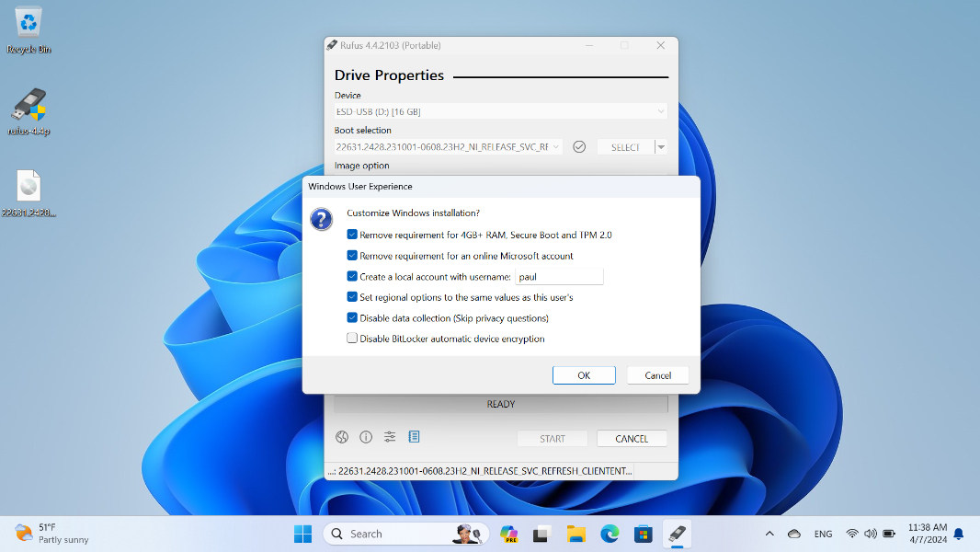Show the Rufus log icon

pos(414,437)
